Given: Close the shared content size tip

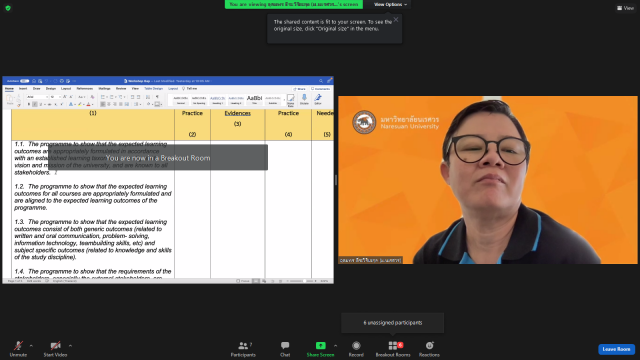Looking at the screenshot, I should [x=396, y=20].
